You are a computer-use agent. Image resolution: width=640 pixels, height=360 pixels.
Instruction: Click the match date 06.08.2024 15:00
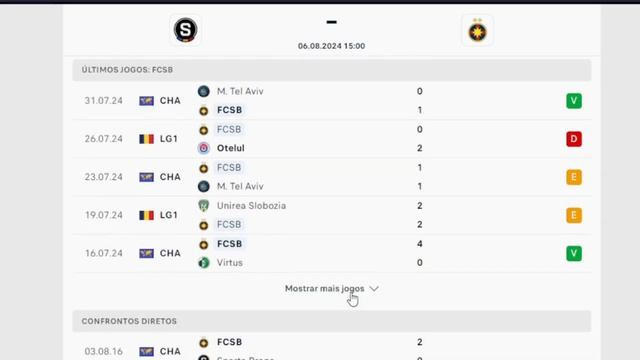pos(331,46)
